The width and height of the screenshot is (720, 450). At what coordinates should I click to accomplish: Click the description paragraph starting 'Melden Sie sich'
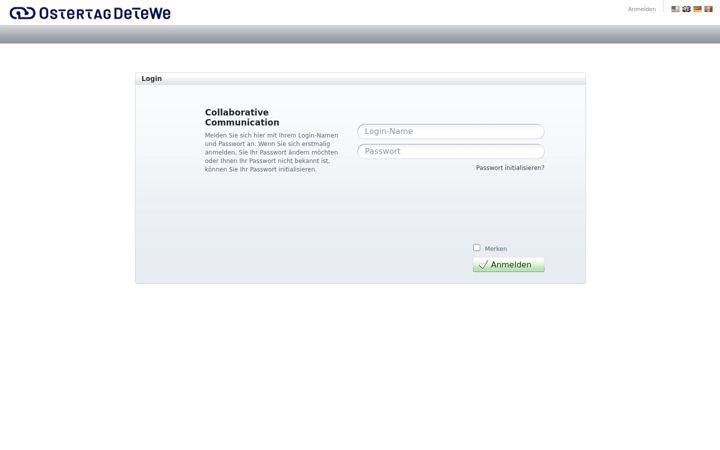[x=271, y=152]
